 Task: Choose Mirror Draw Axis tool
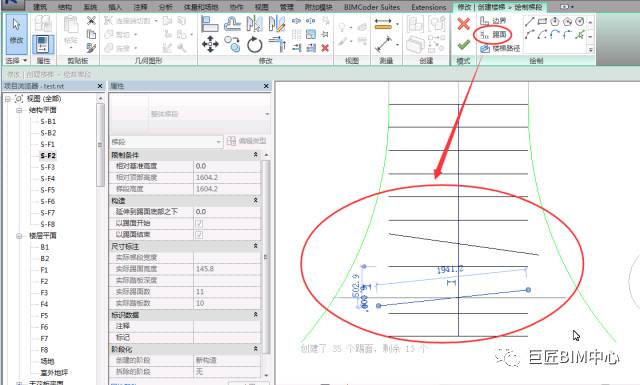pyautogui.click(x=277, y=24)
